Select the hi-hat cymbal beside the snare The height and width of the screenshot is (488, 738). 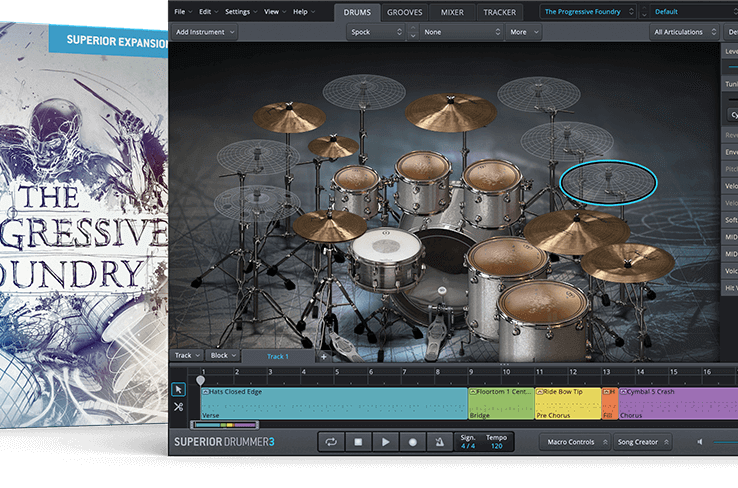(329, 225)
